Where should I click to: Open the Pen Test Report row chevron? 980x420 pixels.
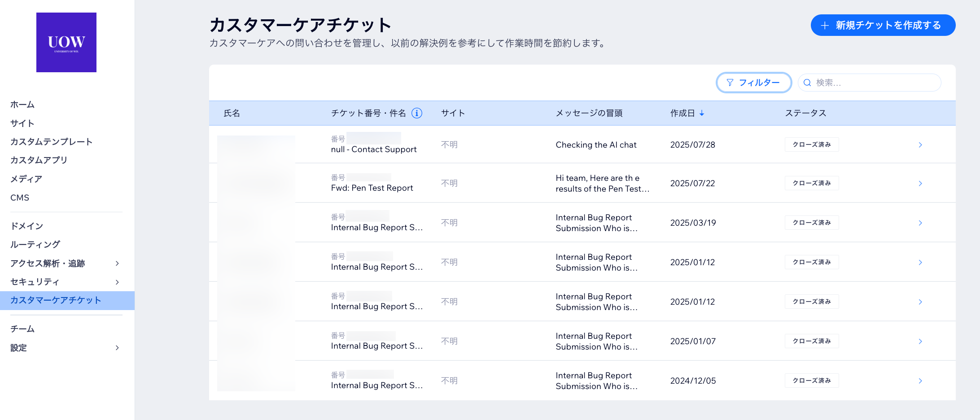(920, 184)
